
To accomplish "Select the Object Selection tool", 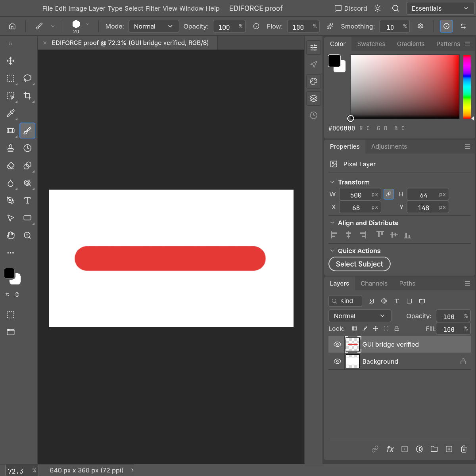I will click(11, 96).
